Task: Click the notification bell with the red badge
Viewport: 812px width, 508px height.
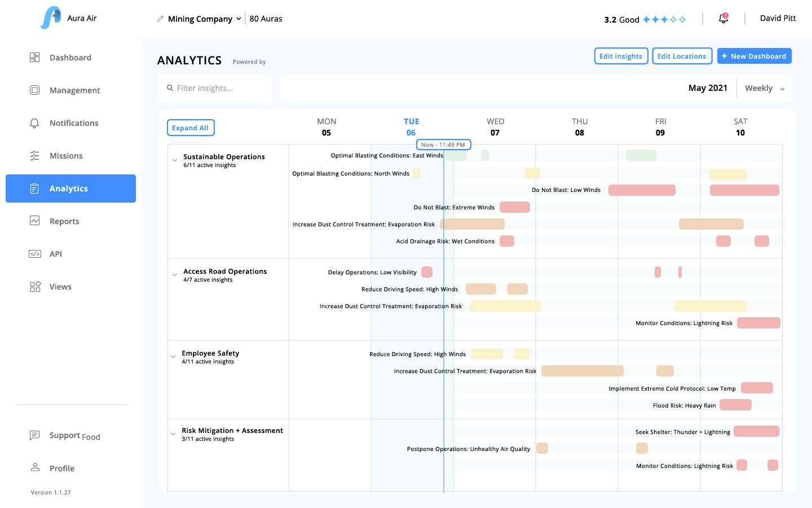Action: pos(722,18)
